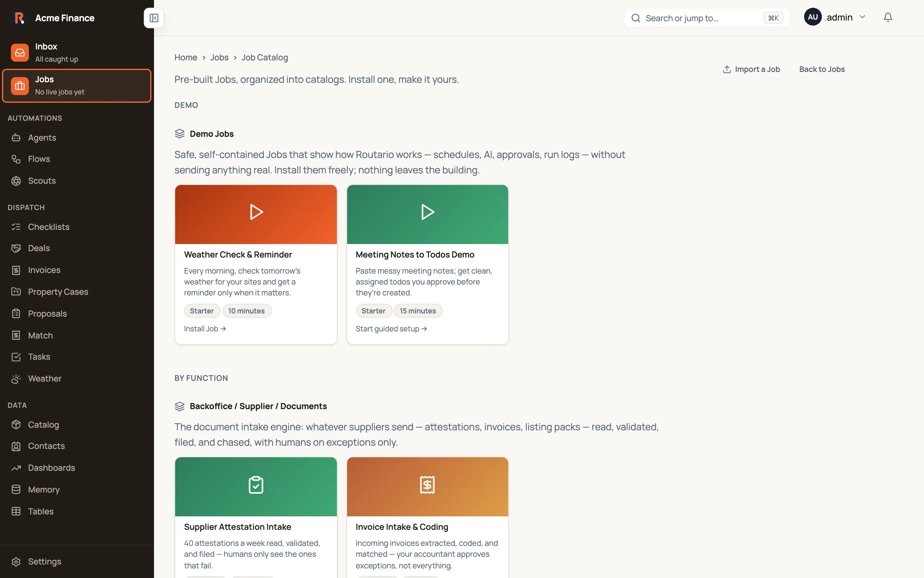
Task: Click Weather Check & Reminder title
Action: [x=238, y=255]
